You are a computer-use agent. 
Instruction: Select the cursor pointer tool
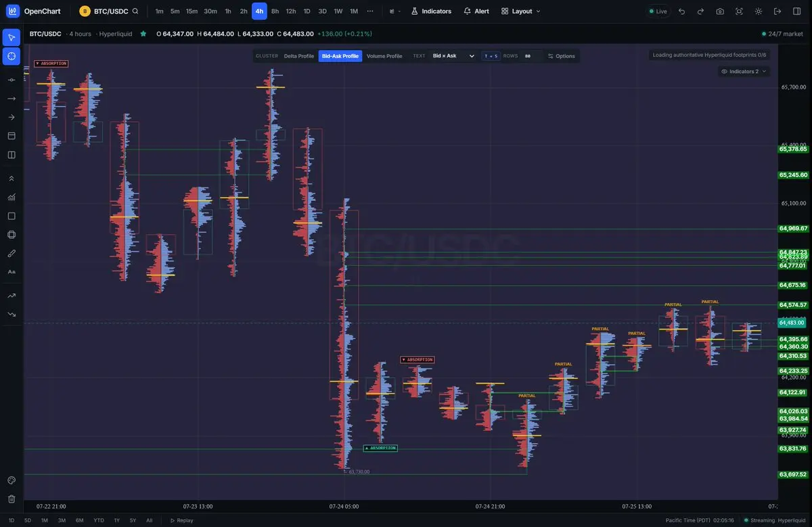click(12, 37)
